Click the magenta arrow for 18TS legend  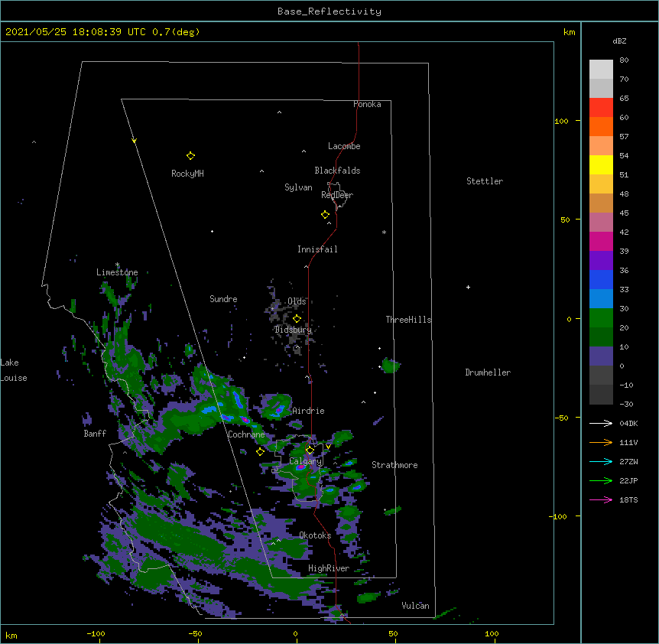click(x=601, y=499)
